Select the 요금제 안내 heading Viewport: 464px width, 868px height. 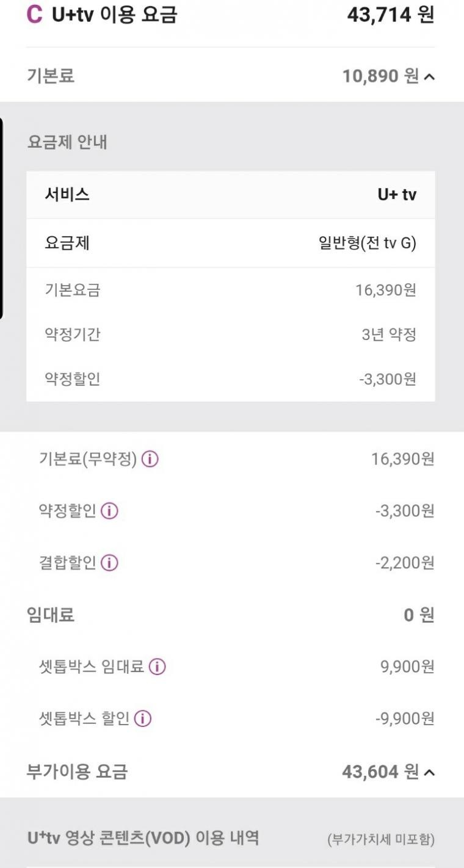click(x=67, y=142)
